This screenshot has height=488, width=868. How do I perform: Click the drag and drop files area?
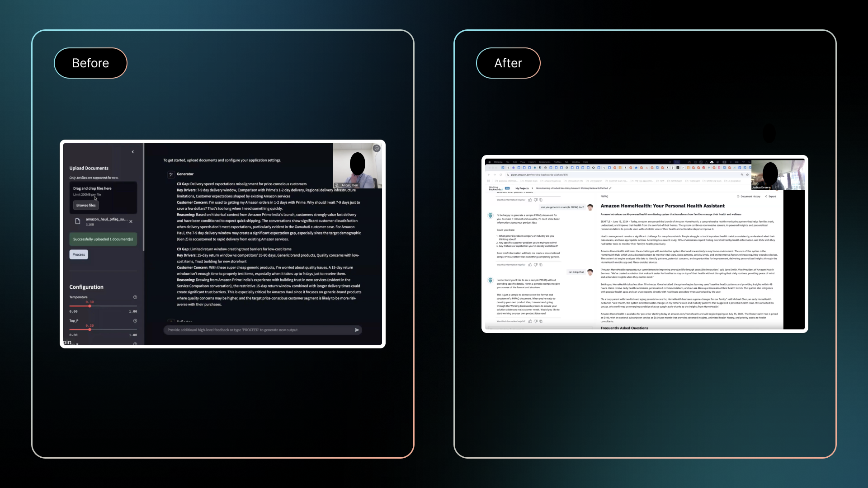(103, 197)
